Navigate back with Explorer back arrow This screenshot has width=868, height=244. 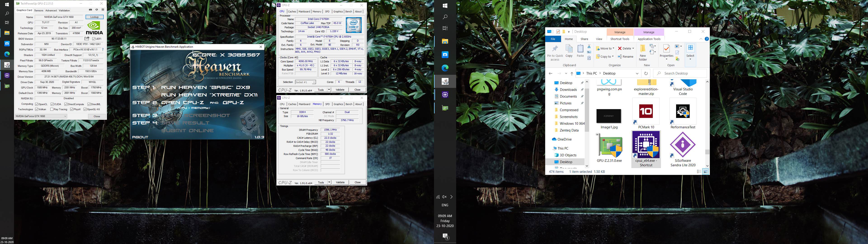pyautogui.click(x=551, y=73)
